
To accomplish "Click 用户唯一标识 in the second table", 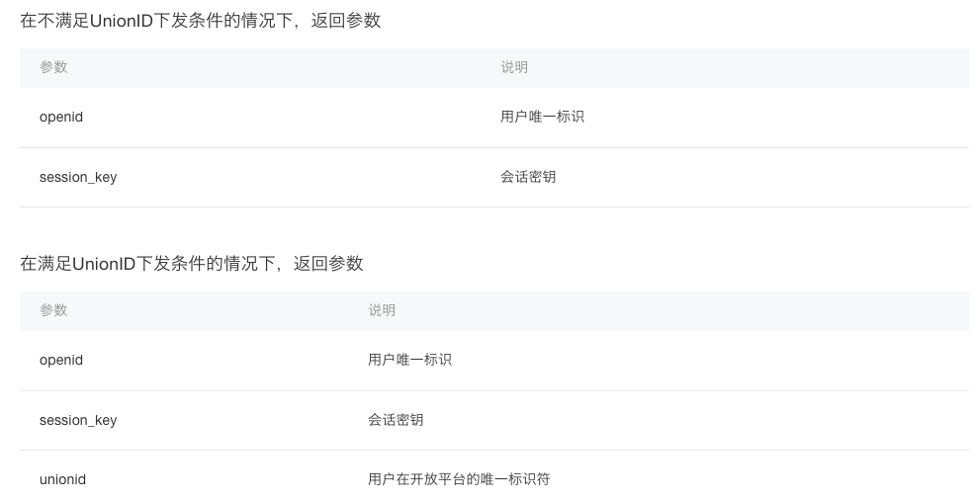I will click(x=410, y=360).
